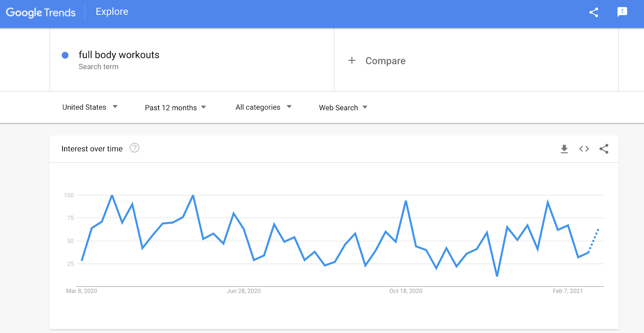Click the share icon in top header
644x333 pixels.
pos(594,12)
